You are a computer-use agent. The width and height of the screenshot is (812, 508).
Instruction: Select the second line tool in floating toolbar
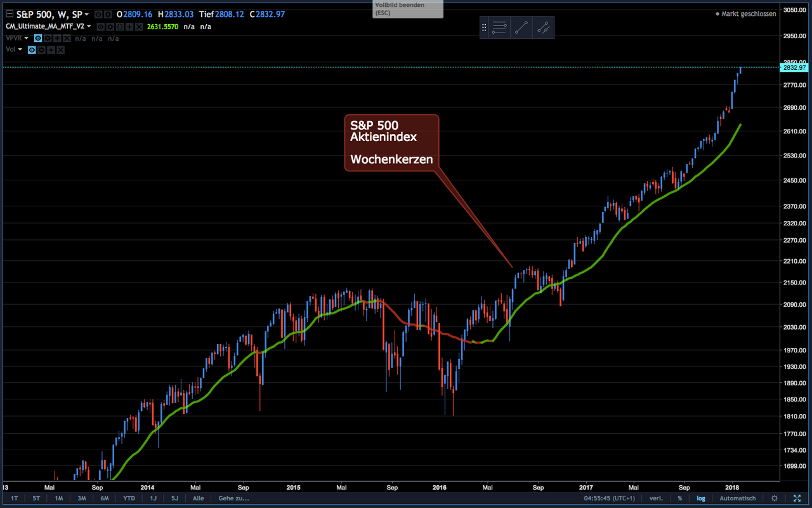point(544,27)
